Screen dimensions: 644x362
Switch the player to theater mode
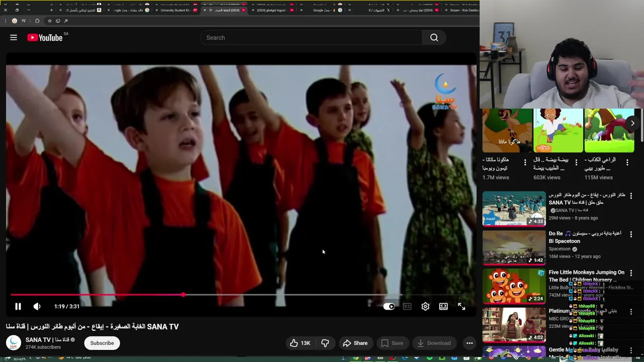[x=443, y=306]
